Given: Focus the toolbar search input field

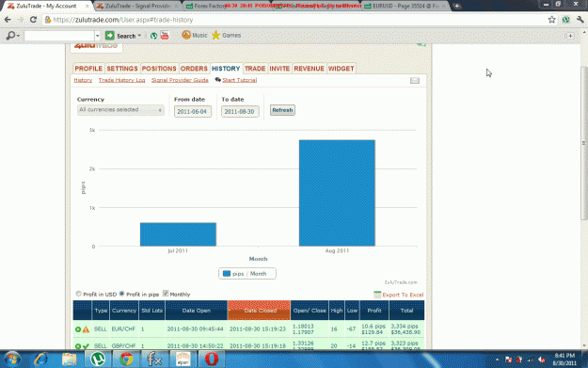Looking at the screenshot, I should [x=59, y=36].
